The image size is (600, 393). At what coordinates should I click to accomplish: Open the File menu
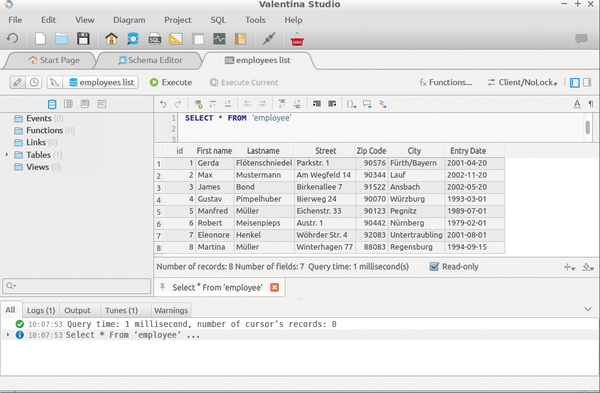pyautogui.click(x=15, y=20)
